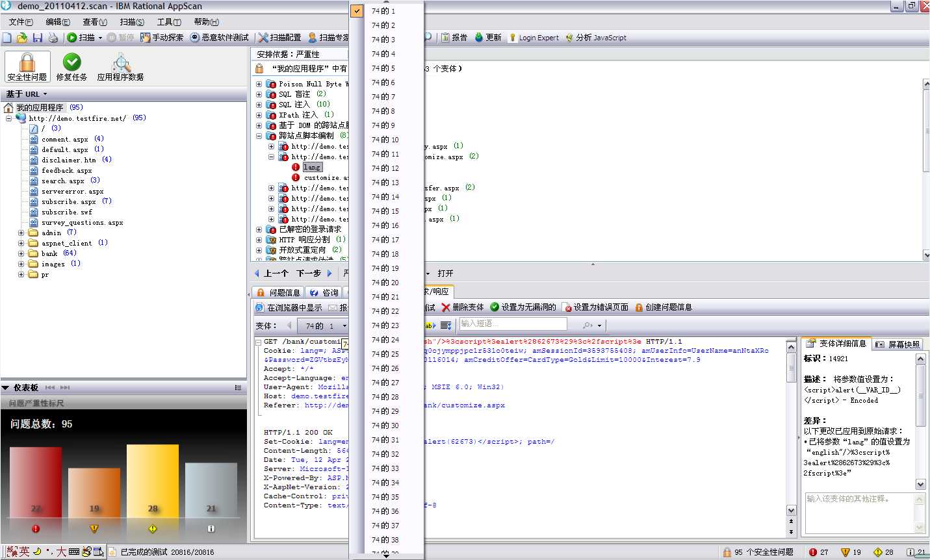The width and height of the screenshot is (930, 560).
Task: Show the request in browser (在浏览器中显示)
Action: [289, 307]
